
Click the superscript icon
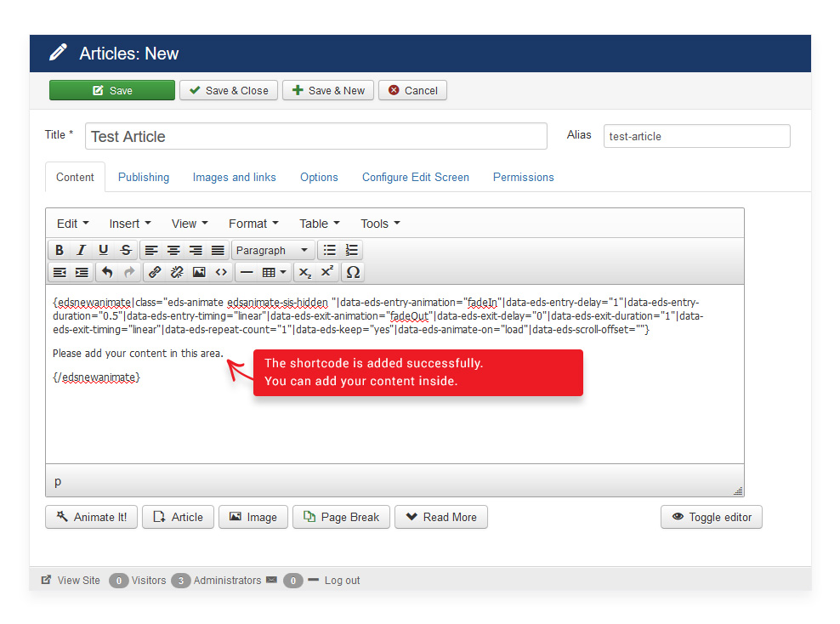327,272
